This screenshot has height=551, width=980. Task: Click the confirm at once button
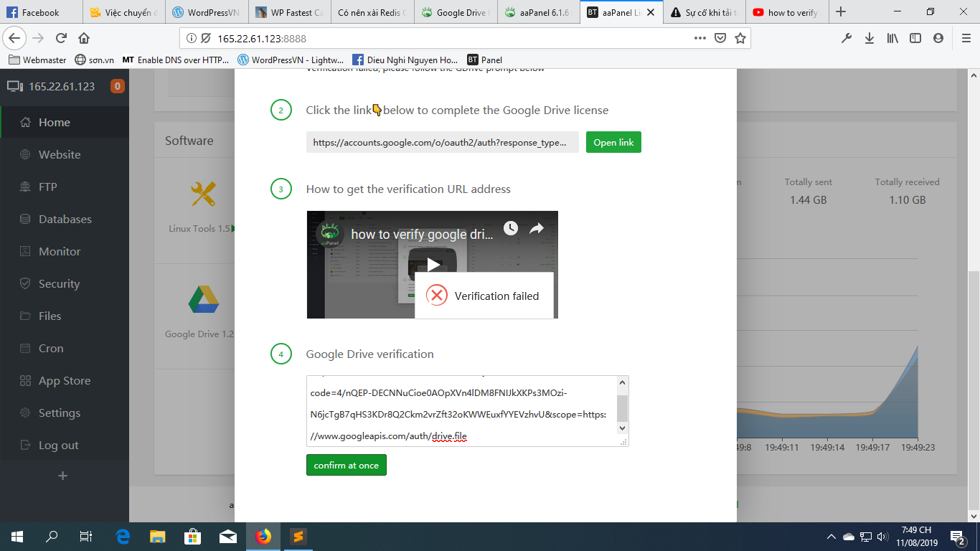[346, 465]
